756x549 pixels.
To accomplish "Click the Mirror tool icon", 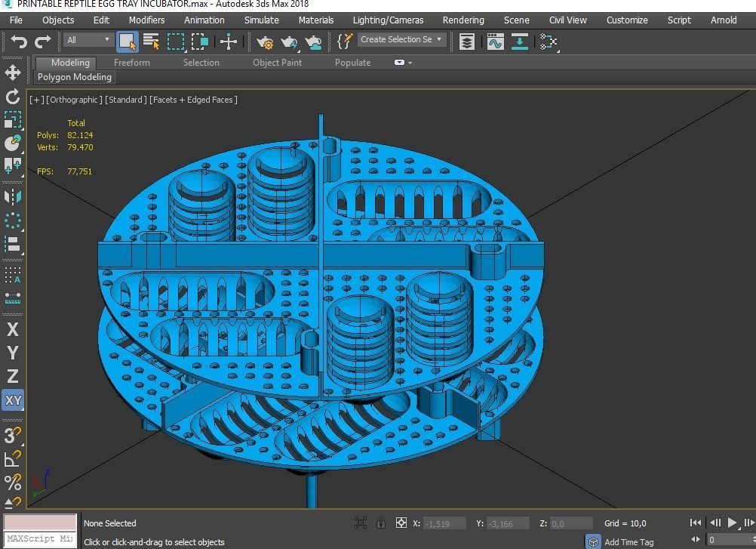I will pyautogui.click(x=13, y=197).
